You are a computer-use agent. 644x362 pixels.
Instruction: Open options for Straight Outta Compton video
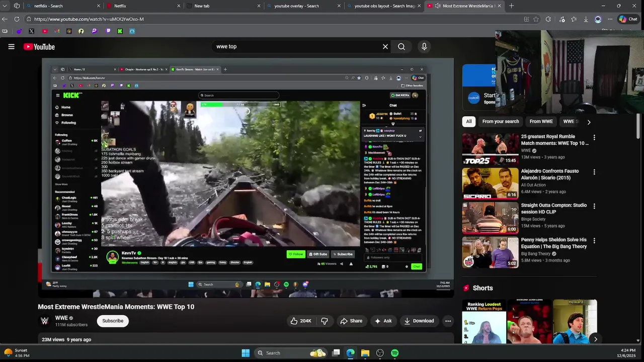594,206
